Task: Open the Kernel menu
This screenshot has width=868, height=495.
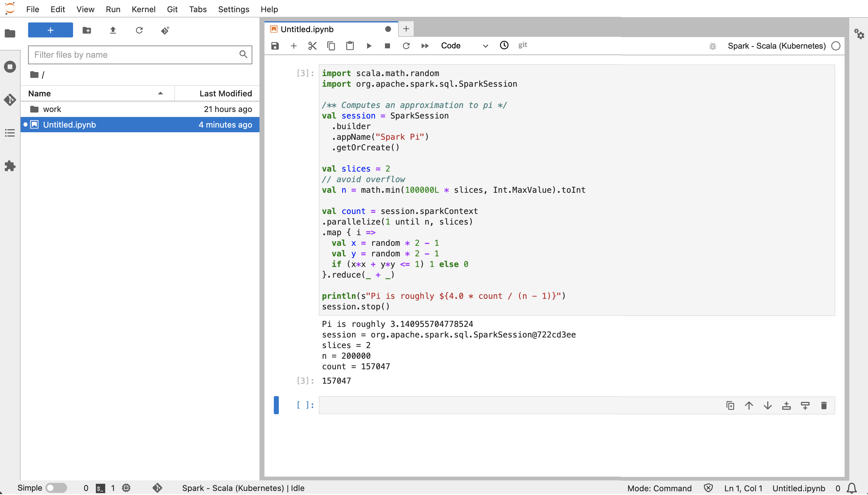Action: tap(143, 9)
